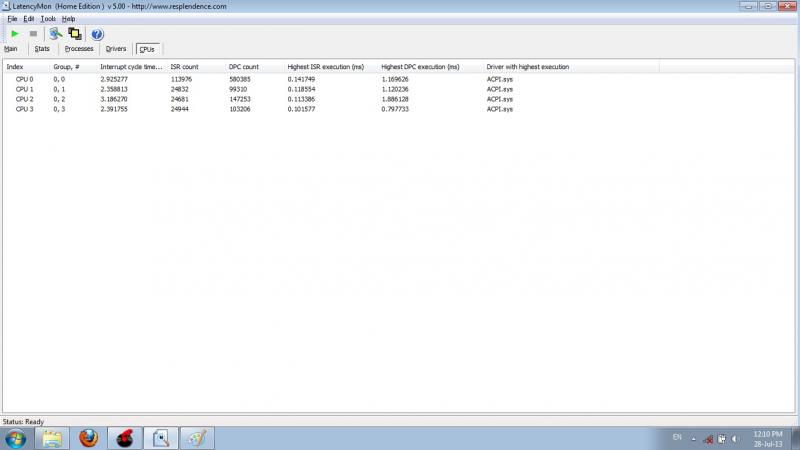Screen dimensions: 800x450
Task: Sort by ISR count column header
Action: [x=185, y=67]
